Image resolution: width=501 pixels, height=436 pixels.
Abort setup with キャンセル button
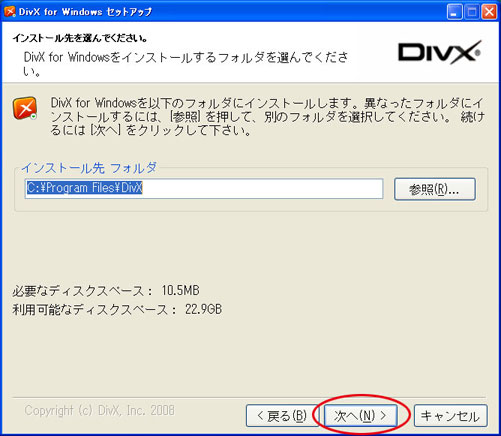click(x=450, y=415)
